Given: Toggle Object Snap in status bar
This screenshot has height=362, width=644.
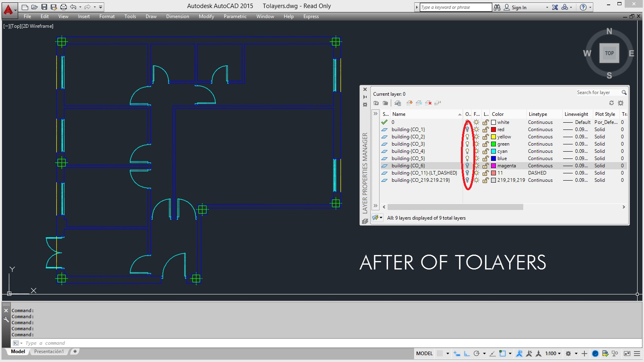Looking at the screenshot, I should tap(502, 354).
